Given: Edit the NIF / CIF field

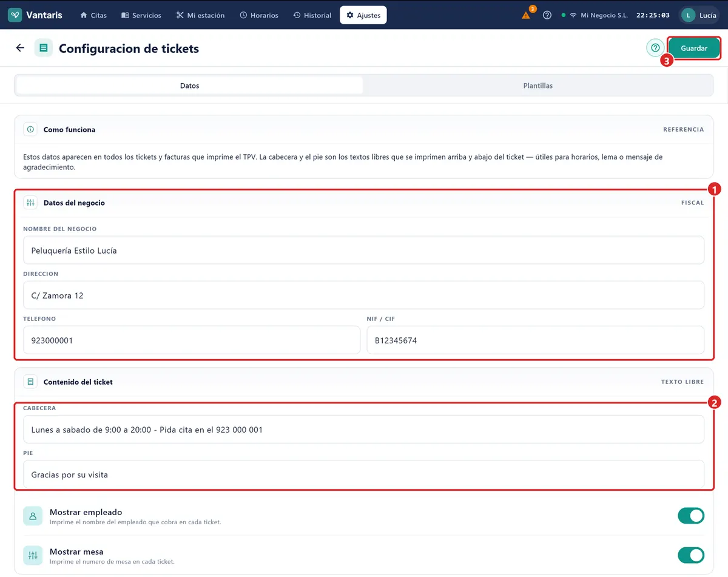Looking at the screenshot, I should point(536,340).
